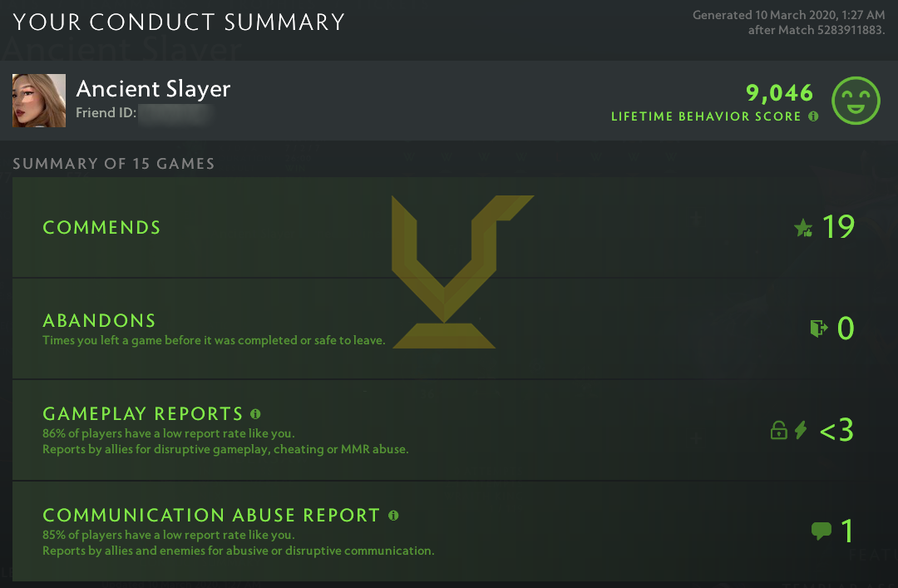Click the 9,046 behavior score value
898x588 pixels.
779,92
